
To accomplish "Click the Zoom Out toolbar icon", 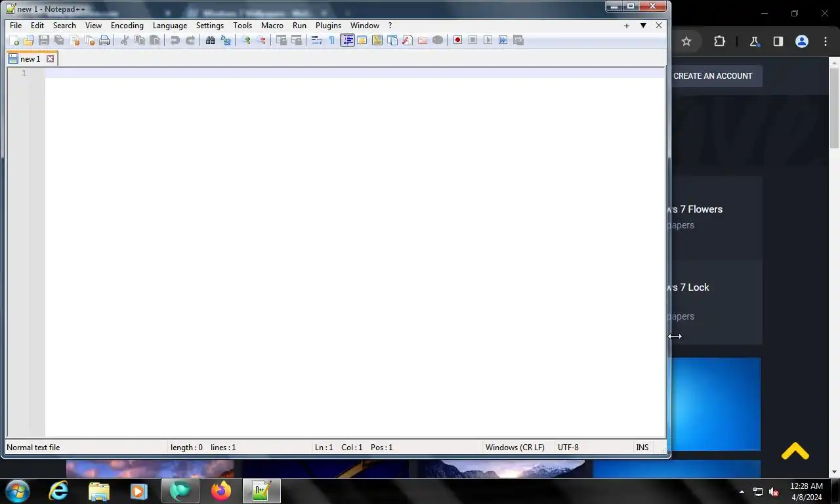I will (261, 40).
